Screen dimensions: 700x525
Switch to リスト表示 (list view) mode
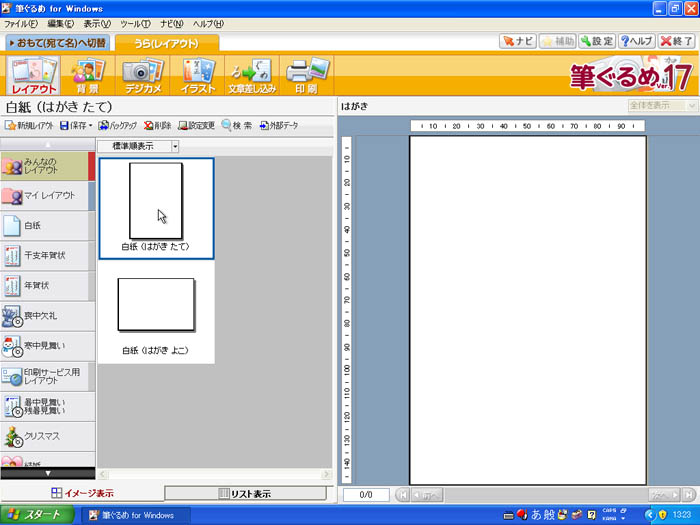(245, 493)
